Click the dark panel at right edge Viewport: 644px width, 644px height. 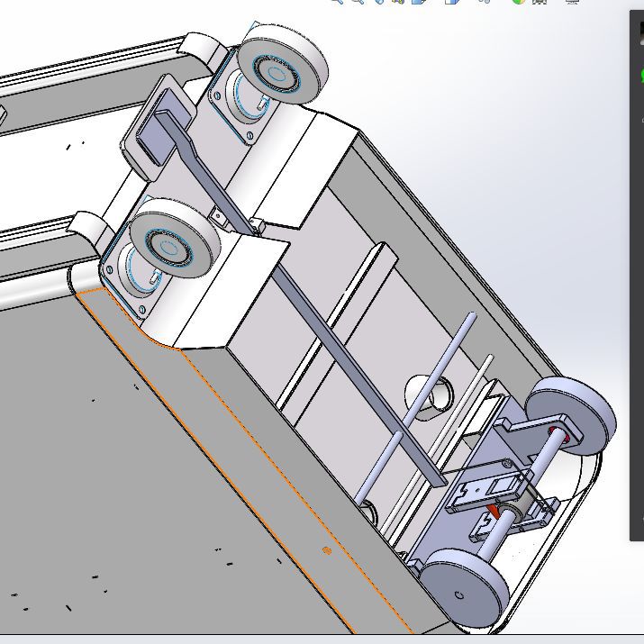[x=637, y=315]
